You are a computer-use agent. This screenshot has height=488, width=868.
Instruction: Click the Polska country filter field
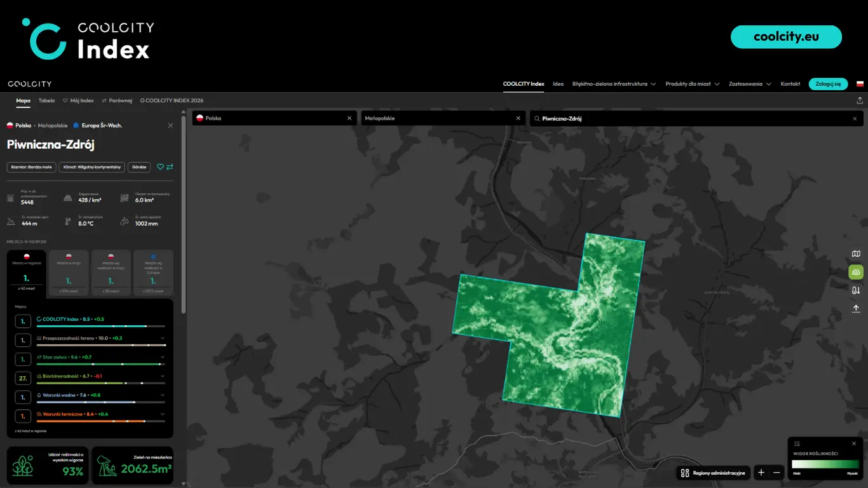coord(274,118)
